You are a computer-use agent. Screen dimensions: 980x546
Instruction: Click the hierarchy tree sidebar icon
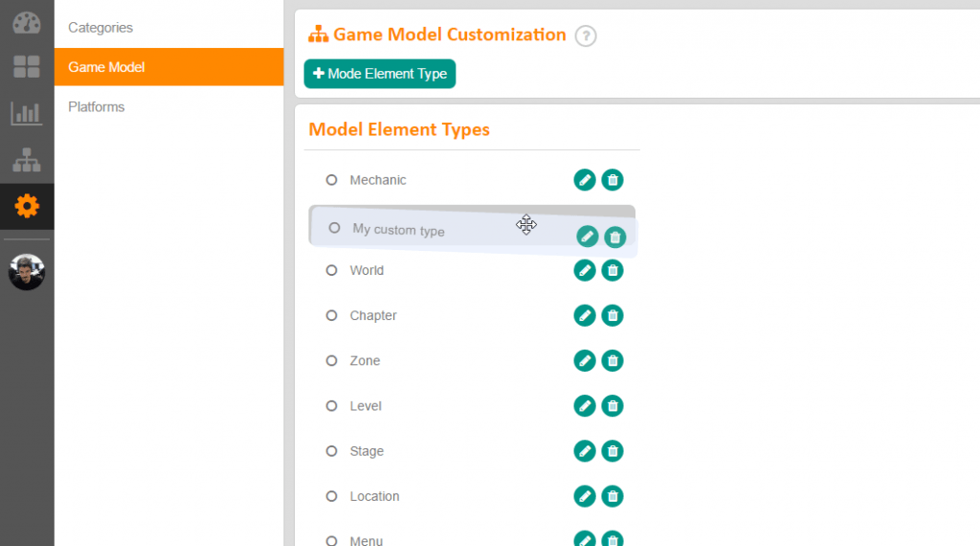point(27,159)
